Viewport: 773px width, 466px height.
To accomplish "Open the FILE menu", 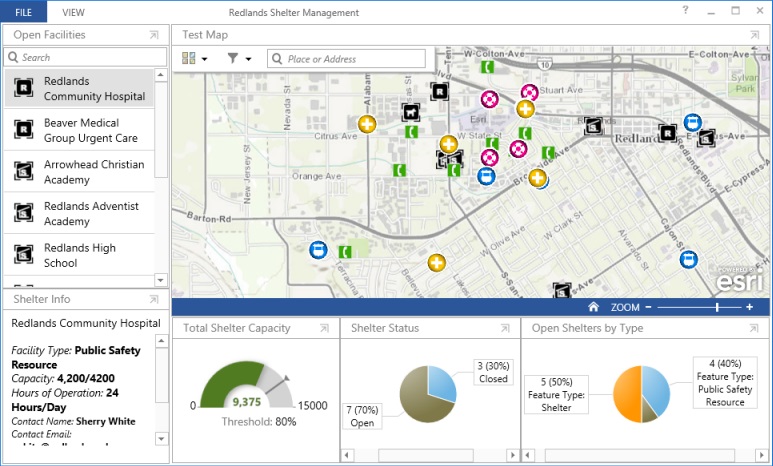I will point(23,12).
